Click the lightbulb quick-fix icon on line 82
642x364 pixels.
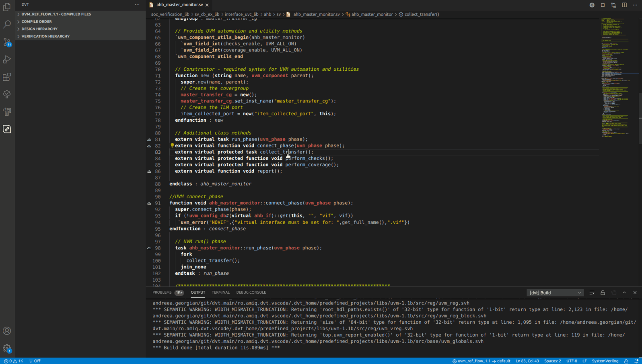172,145
